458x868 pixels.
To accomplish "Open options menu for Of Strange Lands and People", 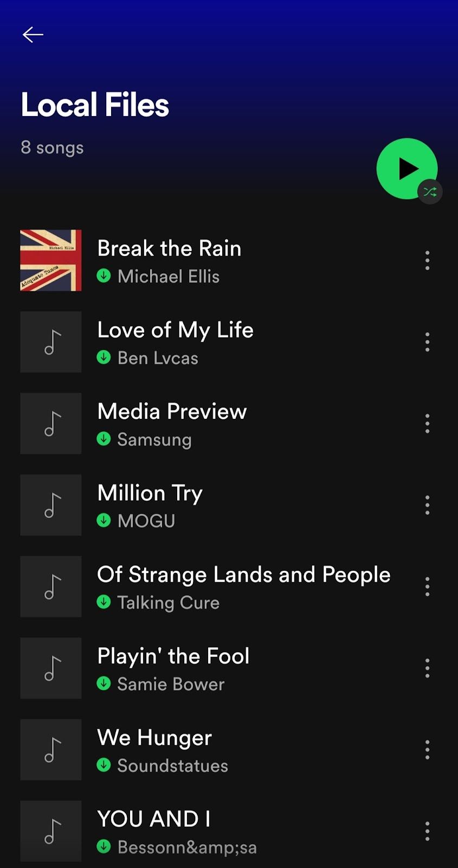I will pyautogui.click(x=427, y=586).
